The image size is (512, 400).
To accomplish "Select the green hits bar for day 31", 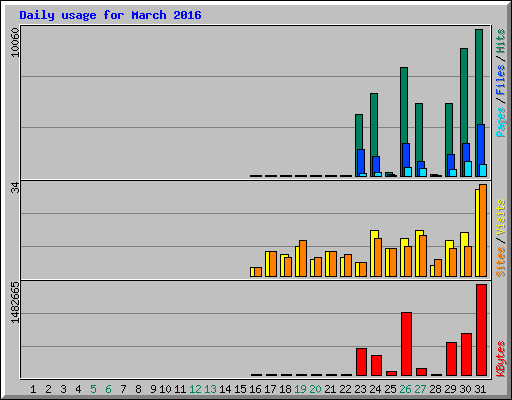I will coord(479,77).
